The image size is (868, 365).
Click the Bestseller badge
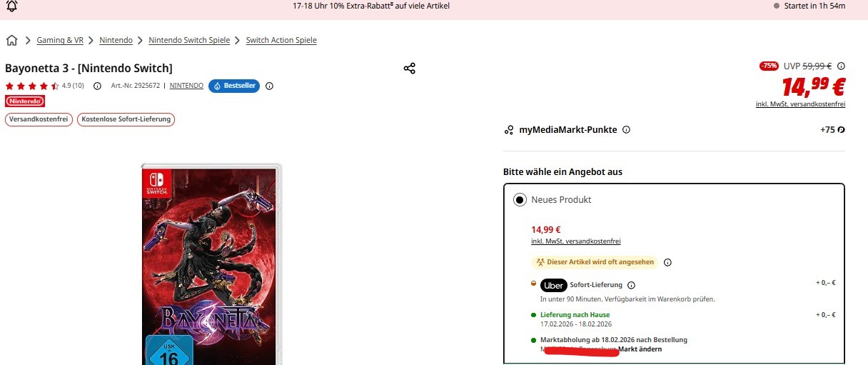pos(234,86)
